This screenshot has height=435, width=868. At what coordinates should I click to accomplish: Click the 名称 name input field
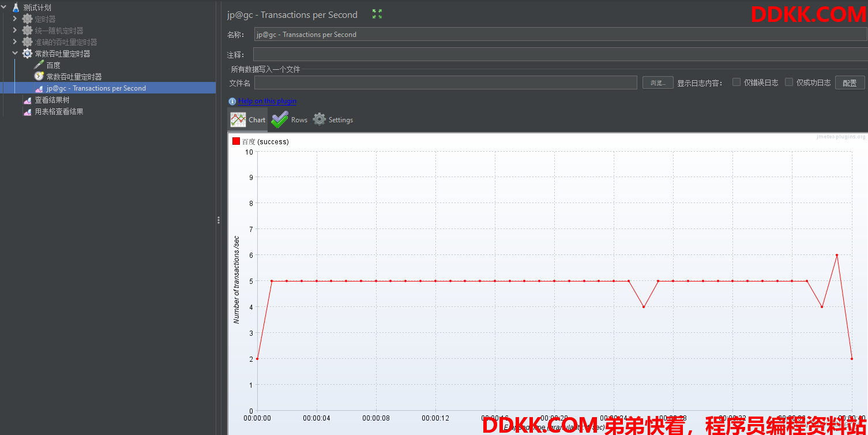pos(561,35)
